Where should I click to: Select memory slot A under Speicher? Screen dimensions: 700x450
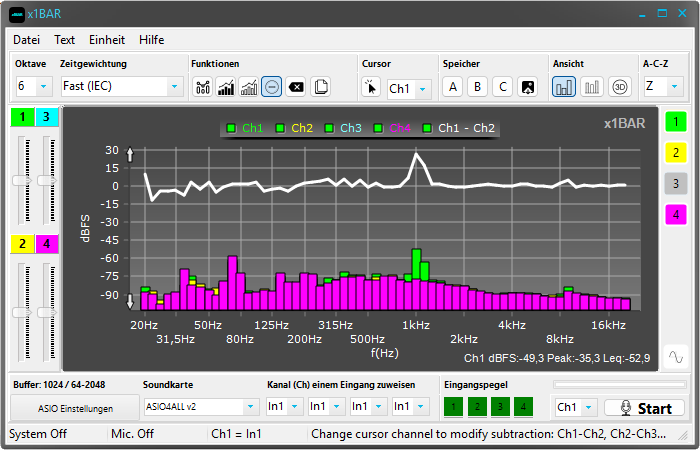453,87
